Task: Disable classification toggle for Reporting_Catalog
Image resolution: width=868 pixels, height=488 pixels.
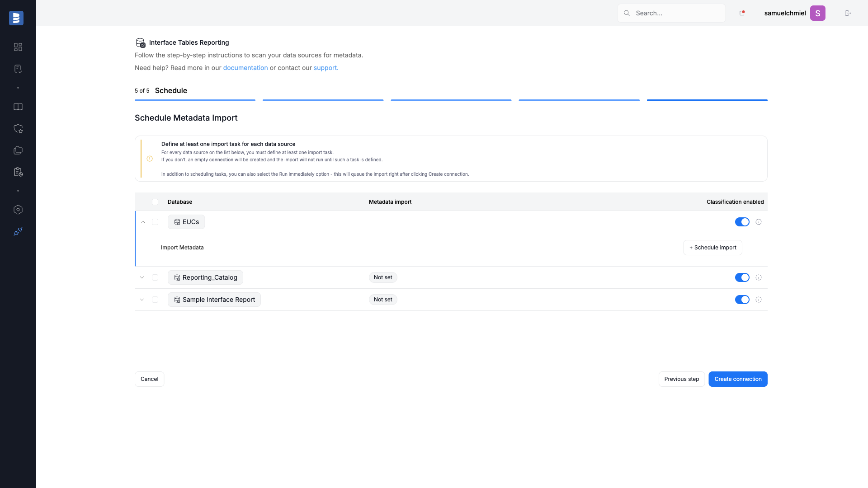Action: 742,277
